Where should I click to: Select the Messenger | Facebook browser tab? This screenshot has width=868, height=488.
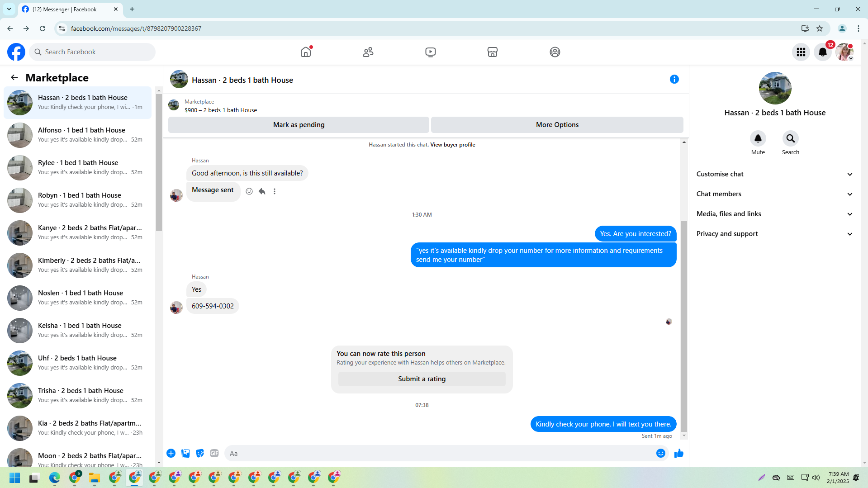click(70, 9)
